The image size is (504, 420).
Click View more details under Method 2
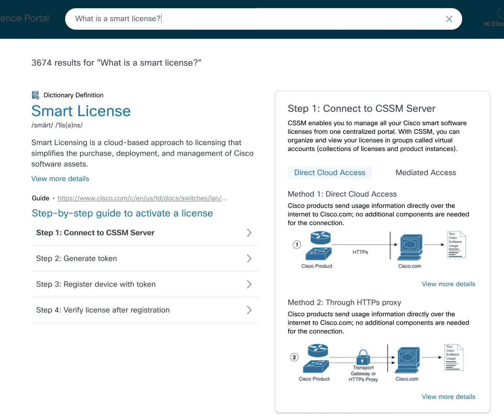tap(449, 397)
